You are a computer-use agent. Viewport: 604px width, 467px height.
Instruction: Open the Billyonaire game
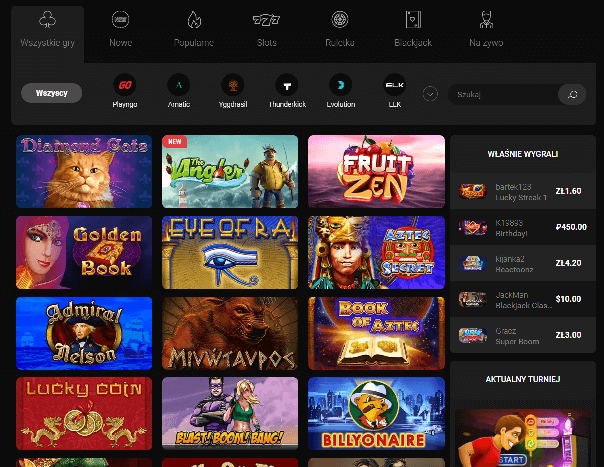(x=376, y=413)
